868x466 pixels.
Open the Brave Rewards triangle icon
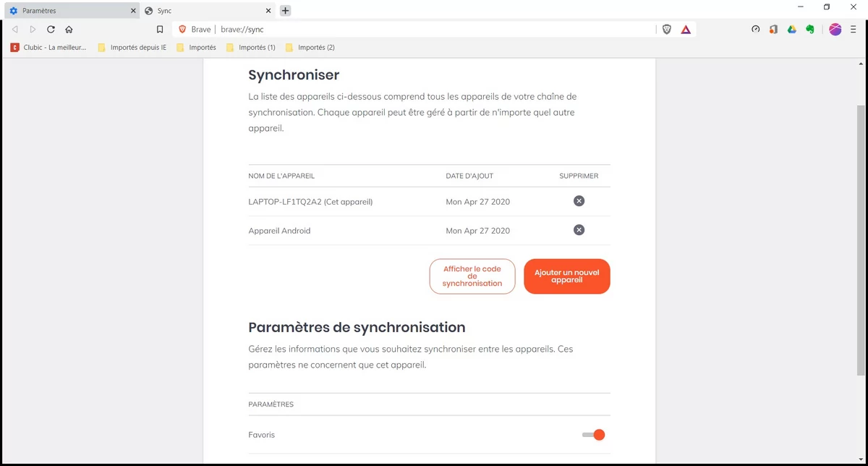click(686, 30)
